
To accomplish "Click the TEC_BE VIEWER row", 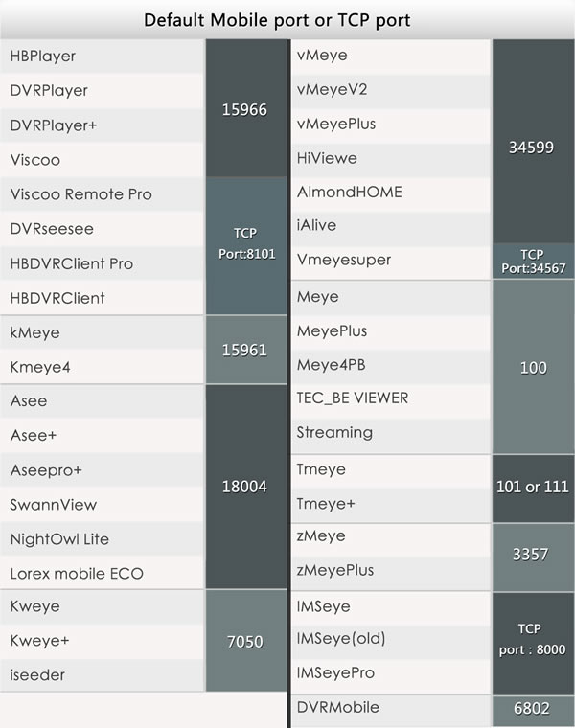I will [x=389, y=398].
